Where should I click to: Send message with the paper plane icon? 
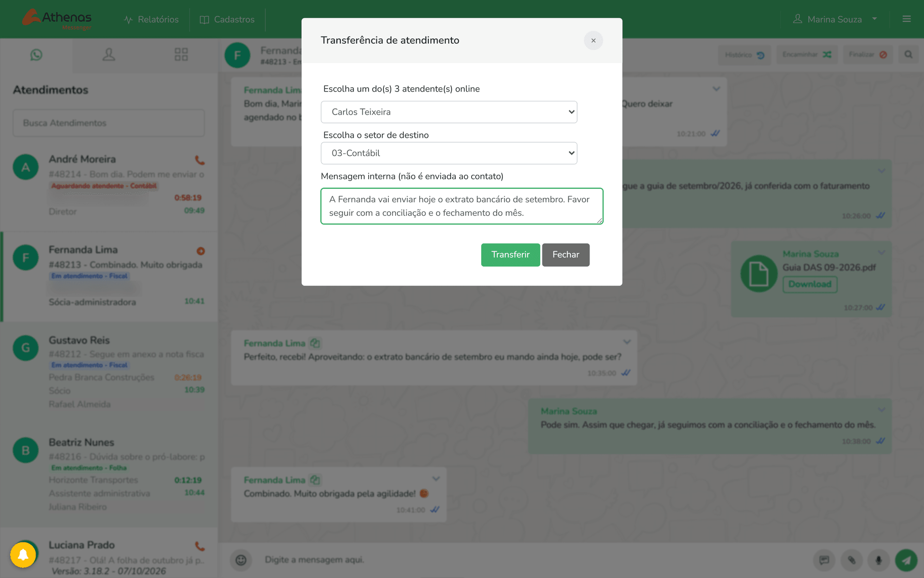(x=906, y=560)
